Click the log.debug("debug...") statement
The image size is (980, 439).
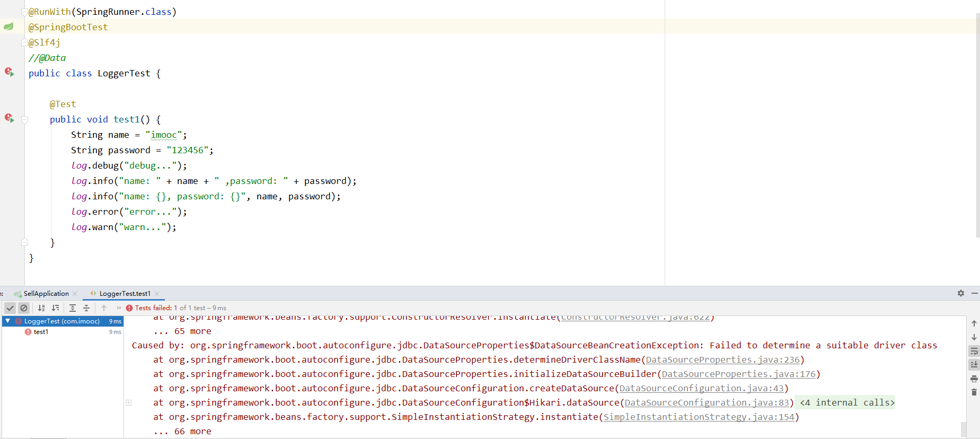click(129, 166)
